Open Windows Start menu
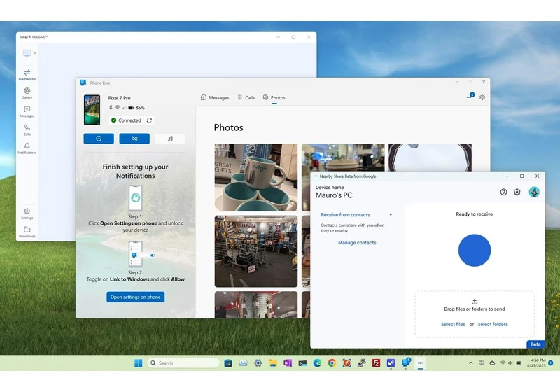 click(138, 363)
